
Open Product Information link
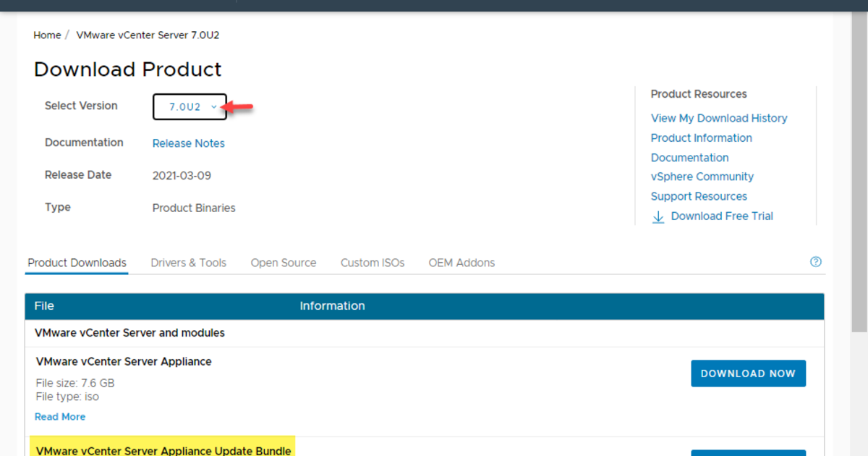(702, 138)
